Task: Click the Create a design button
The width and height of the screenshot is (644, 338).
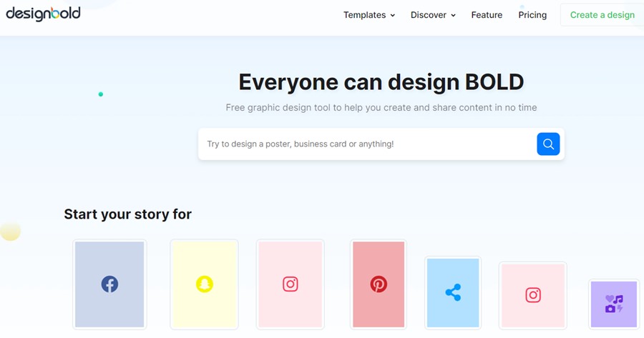Action: tap(602, 15)
